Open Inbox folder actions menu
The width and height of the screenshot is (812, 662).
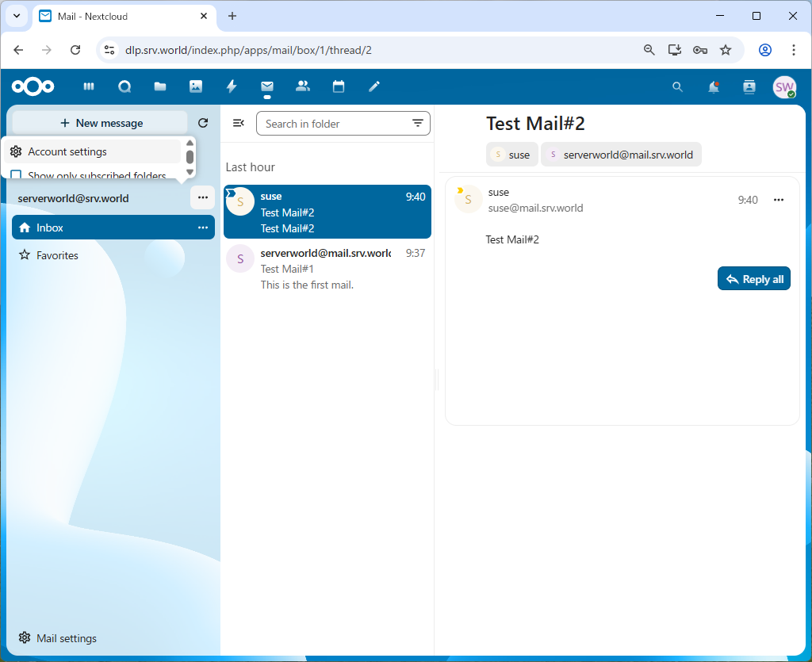(202, 228)
